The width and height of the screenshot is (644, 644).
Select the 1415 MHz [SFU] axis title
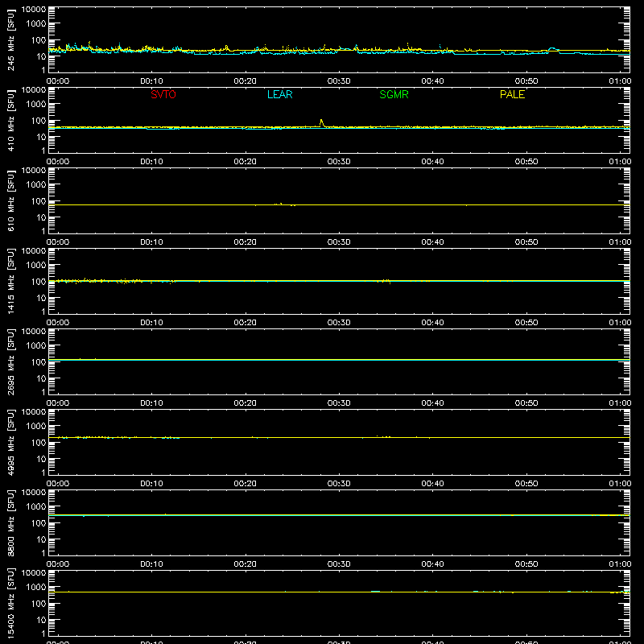(10, 281)
